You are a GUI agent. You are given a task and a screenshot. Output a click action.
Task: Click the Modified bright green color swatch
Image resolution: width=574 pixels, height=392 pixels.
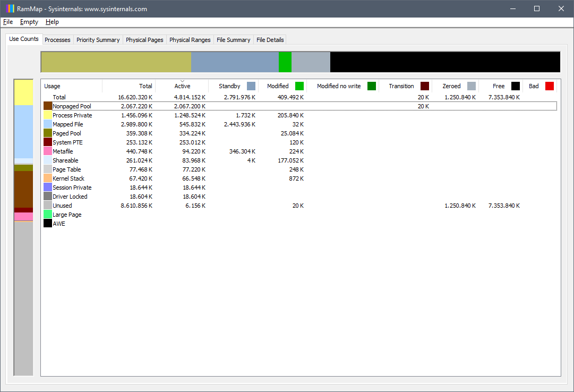(x=299, y=86)
